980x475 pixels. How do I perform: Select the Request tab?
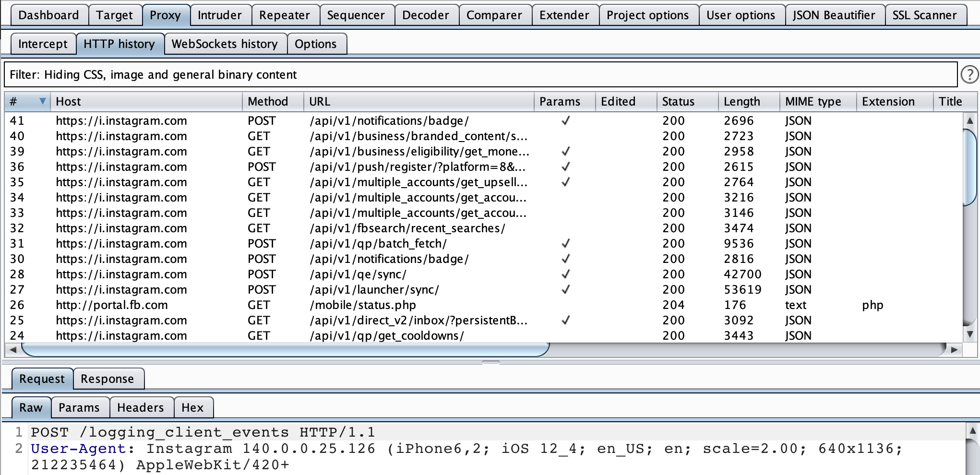[x=42, y=379]
